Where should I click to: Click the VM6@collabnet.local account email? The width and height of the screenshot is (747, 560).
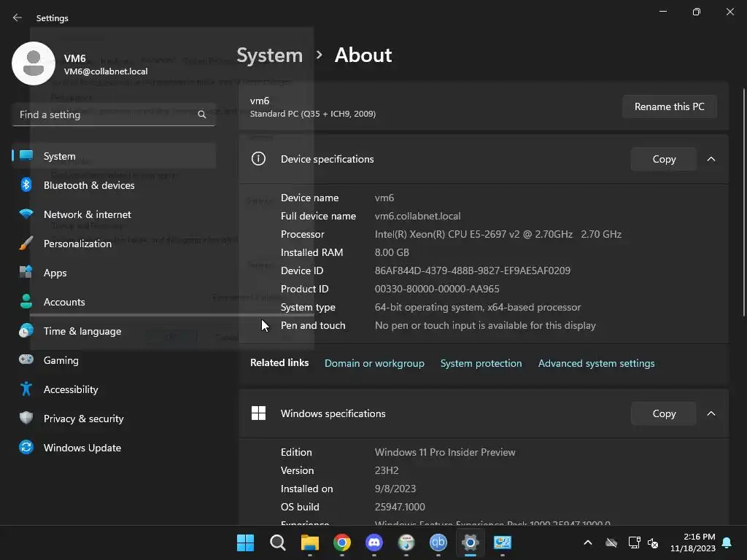coord(106,71)
